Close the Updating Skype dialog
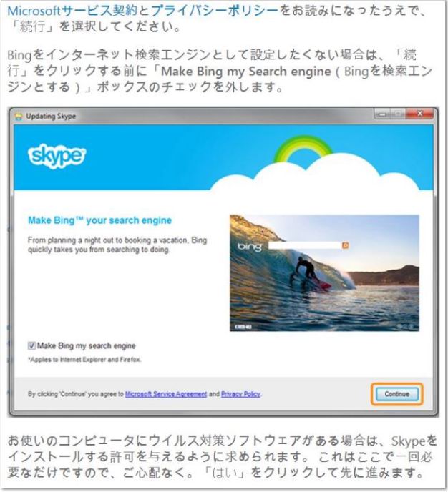This screenshot has height=492, width=448. tap(420, 114)
